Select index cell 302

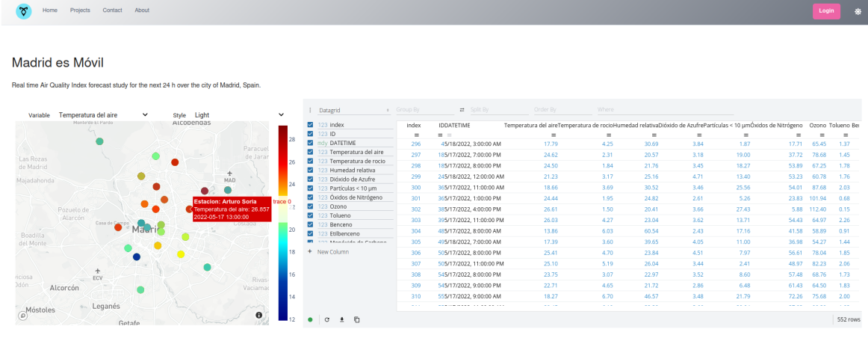click(416, 209)
